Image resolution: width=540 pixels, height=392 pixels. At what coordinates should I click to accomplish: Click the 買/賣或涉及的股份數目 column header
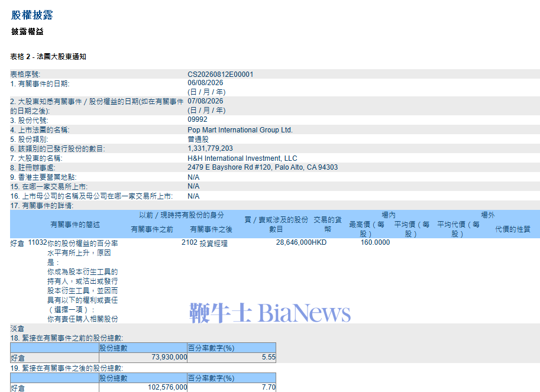[x=276, y=225]
